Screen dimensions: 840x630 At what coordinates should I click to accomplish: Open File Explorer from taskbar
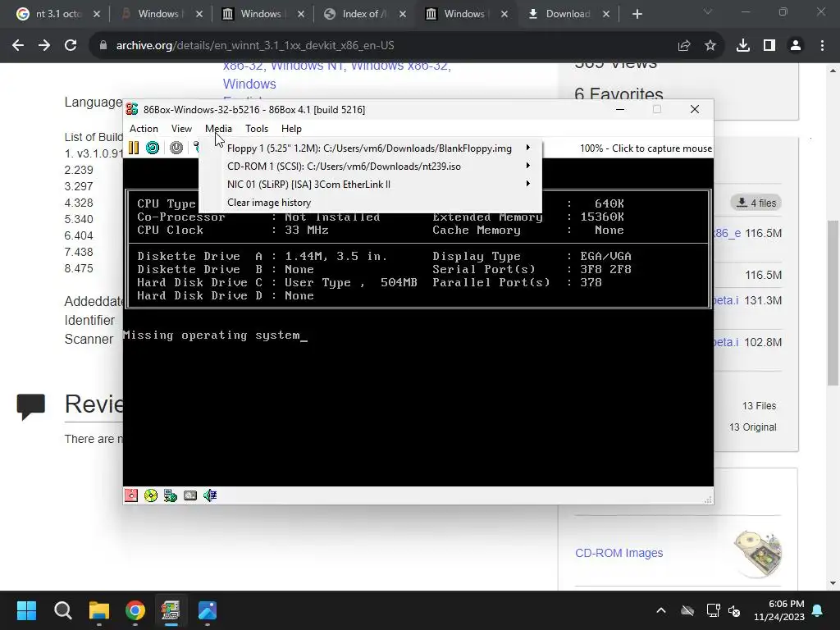(x=99, y=610)
